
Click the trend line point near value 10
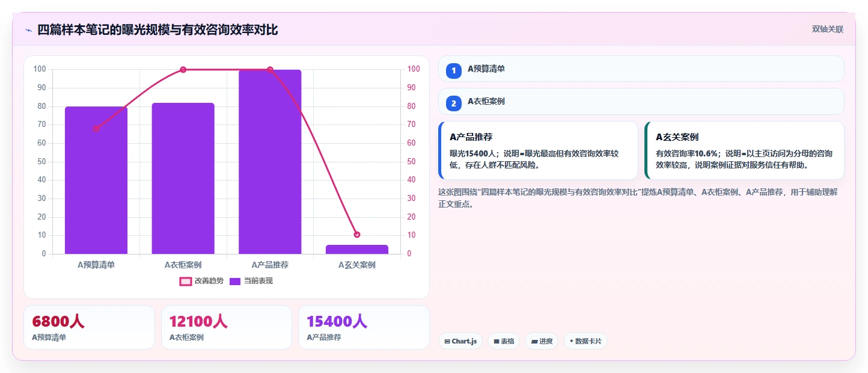[x=357, y=235]
